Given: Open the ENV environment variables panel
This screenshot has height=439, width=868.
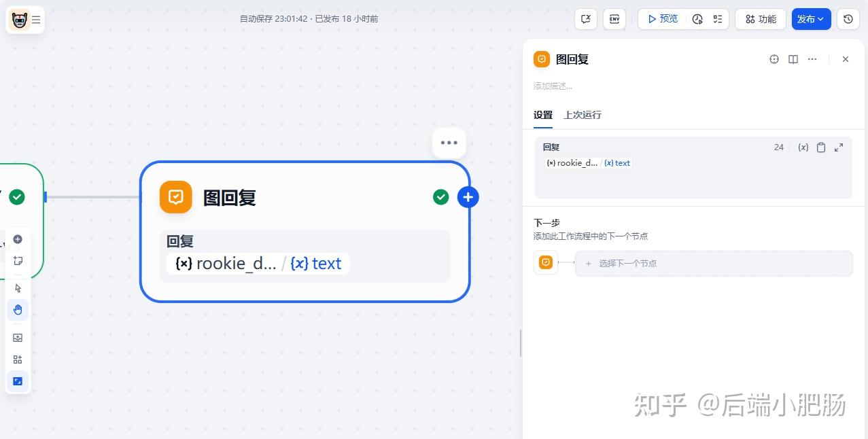Looking at the screenshot, I should (614, 19).
